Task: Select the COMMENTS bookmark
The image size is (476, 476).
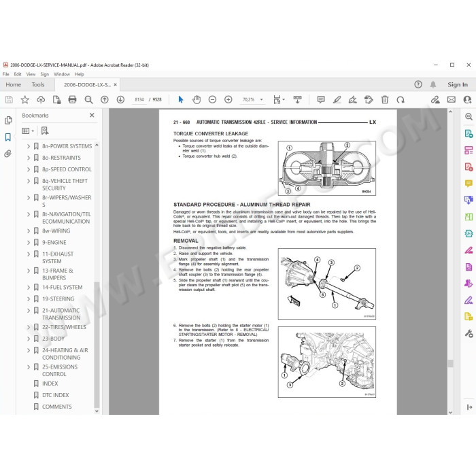Action: 56,407
